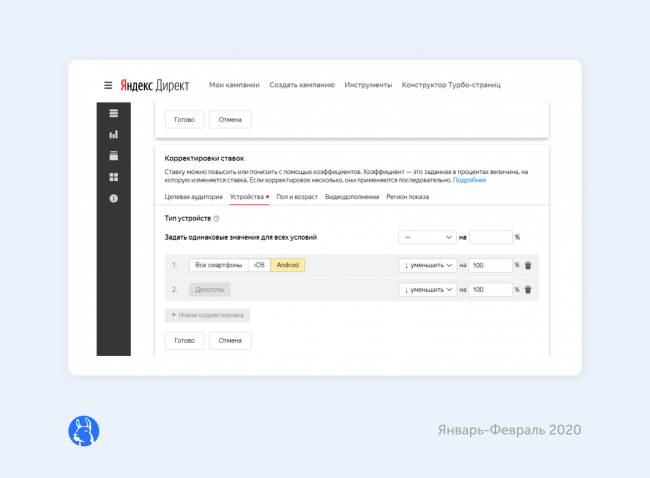Open the уменьшить dropdown in row 1
The width and height of the screenshot is (650, 478).
426,265
